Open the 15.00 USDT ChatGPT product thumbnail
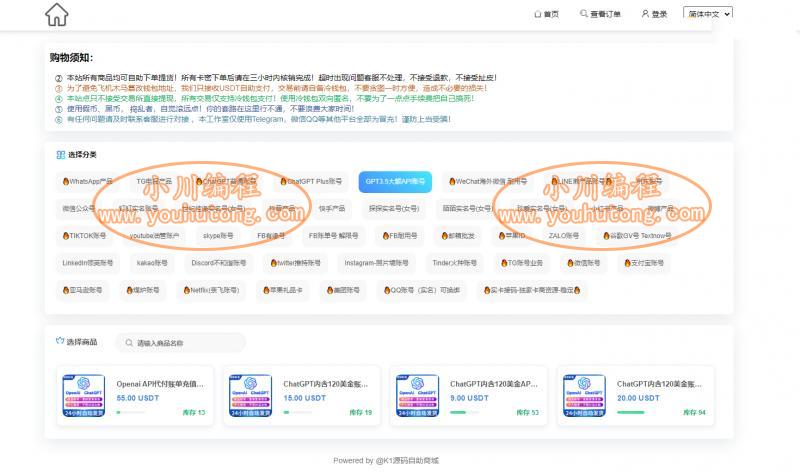The width and height of the screenshot is (800, 473). [x=251, y=395]
